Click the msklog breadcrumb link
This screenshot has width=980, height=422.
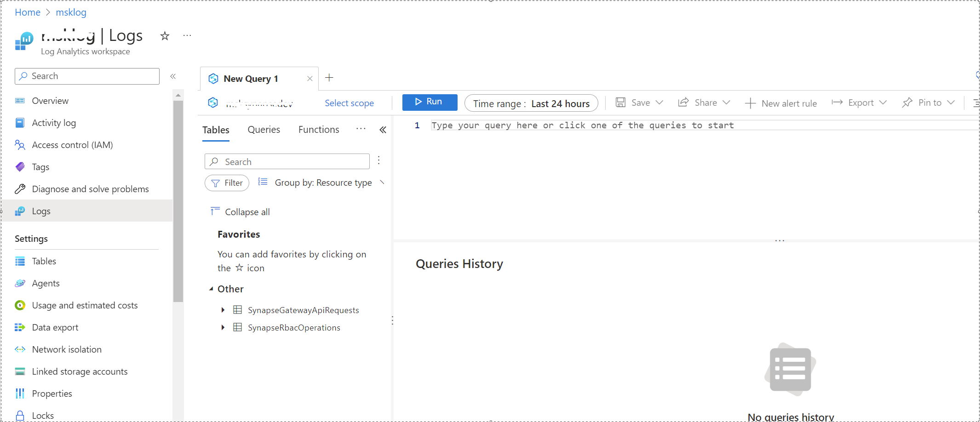pos(71,12)
